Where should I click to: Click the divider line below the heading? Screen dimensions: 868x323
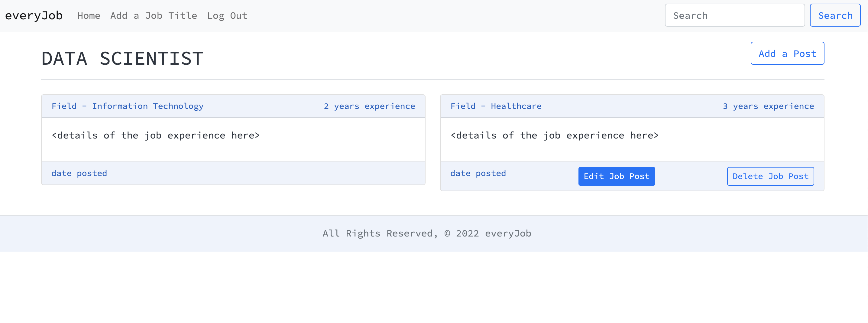tap(433, 80)
